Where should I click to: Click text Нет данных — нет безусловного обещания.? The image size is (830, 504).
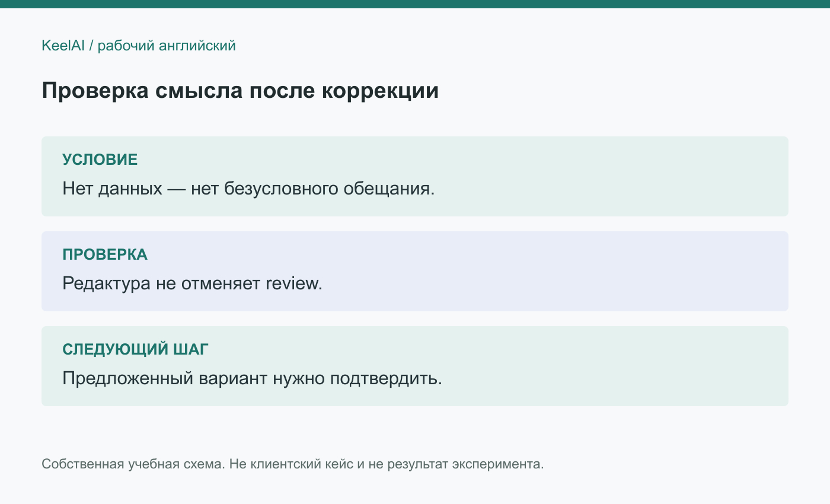(x=248, y=189)
